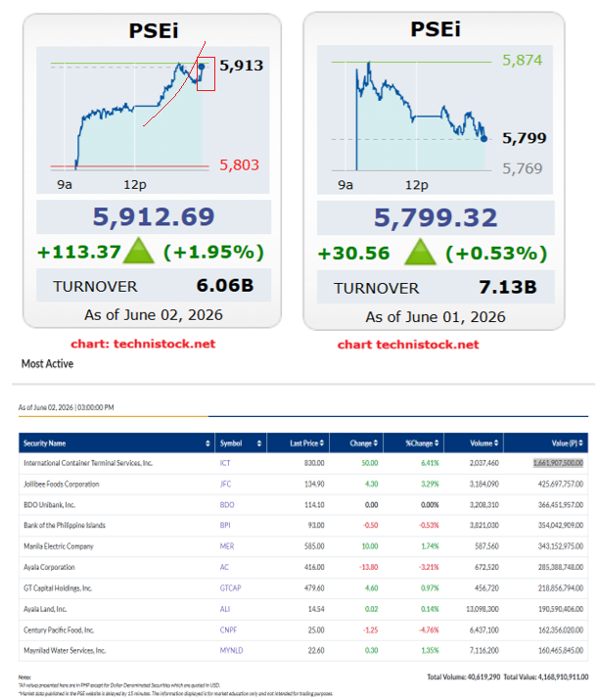Click Ayala Land, Inc. row name

click(x=45, y=609)
